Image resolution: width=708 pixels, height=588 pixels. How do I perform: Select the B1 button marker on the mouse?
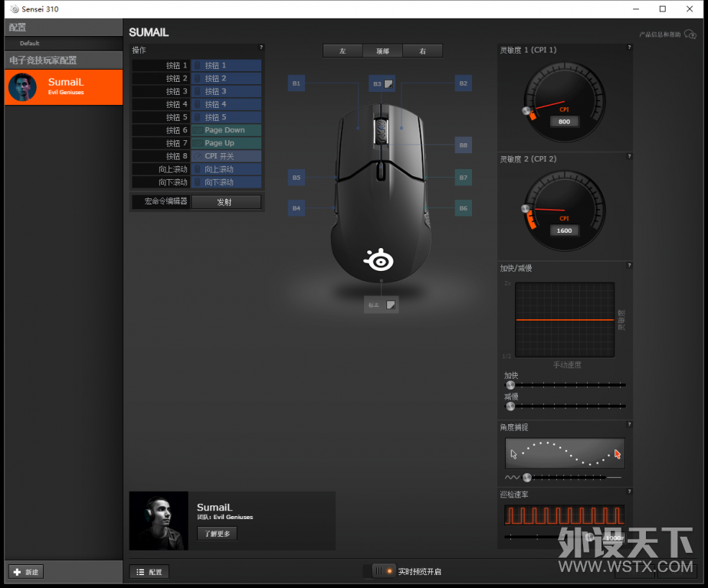coord(297,83)
